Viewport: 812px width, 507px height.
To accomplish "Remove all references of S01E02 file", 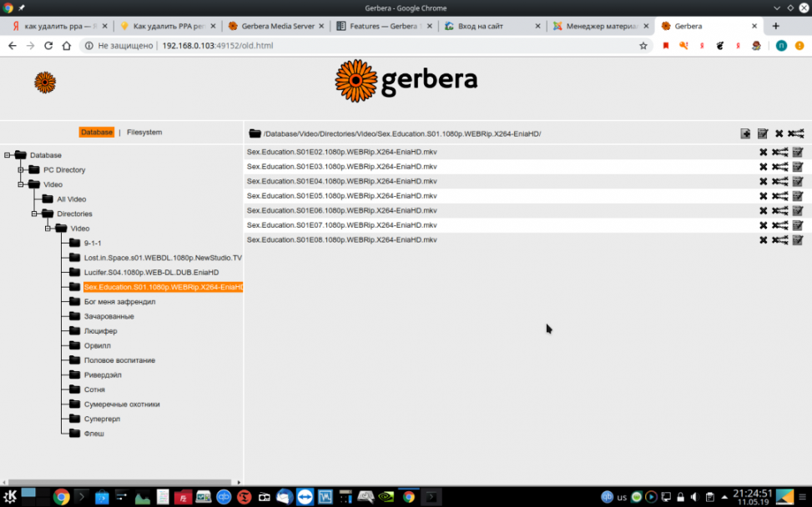I will coord(780,152).
